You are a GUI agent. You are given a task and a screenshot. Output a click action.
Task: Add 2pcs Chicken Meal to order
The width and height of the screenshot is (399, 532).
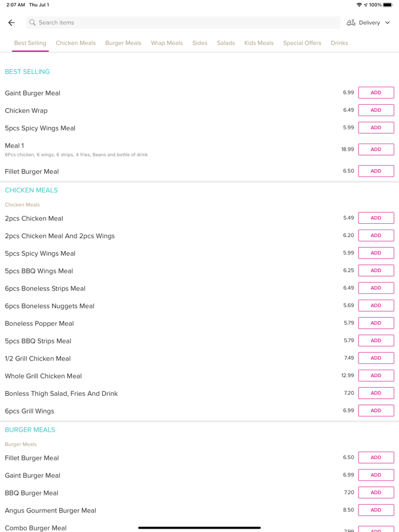[376, 218]
